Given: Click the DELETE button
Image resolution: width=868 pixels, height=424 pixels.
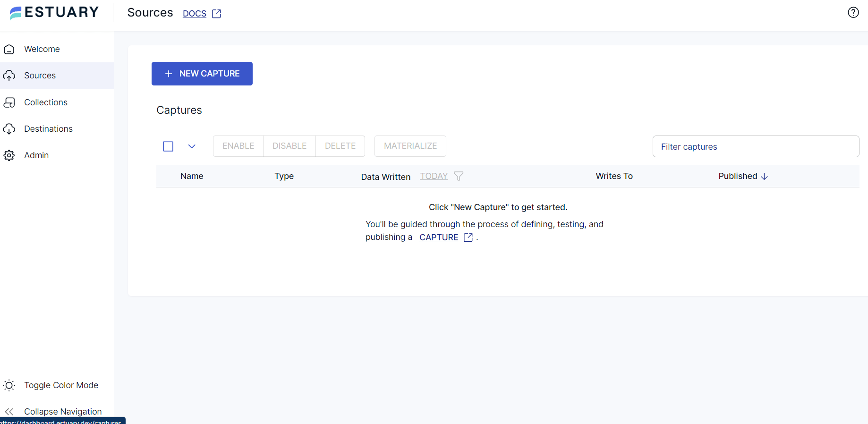Looking at the screenshot, I should point(340,146).
